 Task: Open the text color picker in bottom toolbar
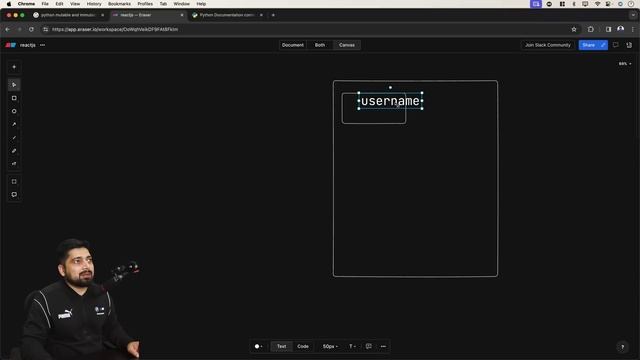(x=258, y=346)
